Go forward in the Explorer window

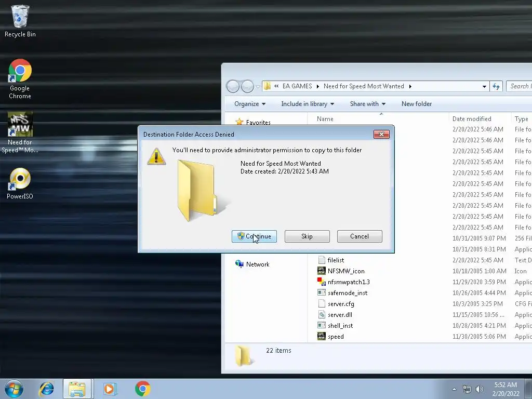247,86
